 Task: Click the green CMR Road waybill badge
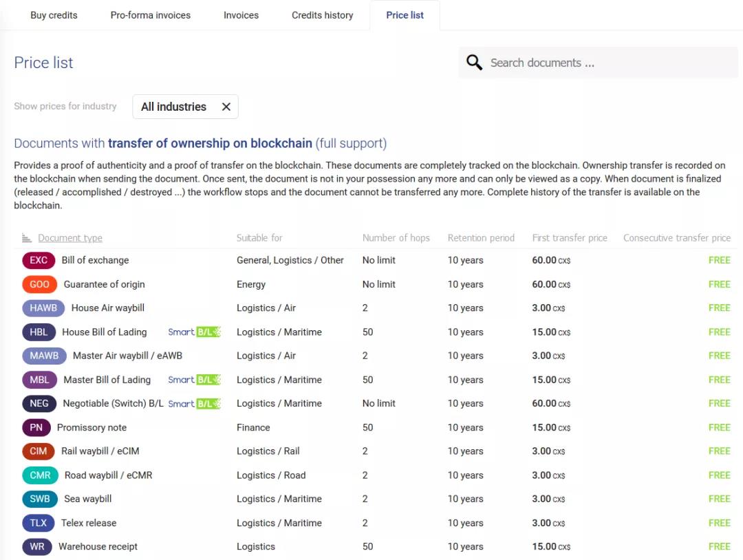pos(40,475)
